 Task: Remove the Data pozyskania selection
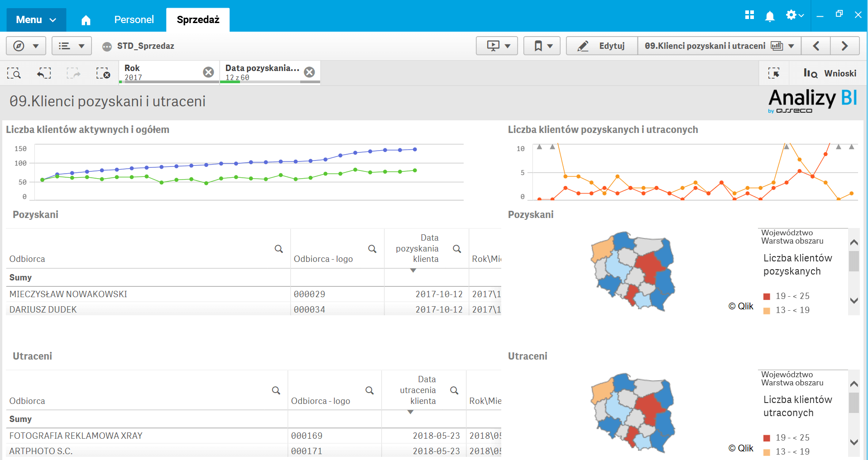coord(309,72)
